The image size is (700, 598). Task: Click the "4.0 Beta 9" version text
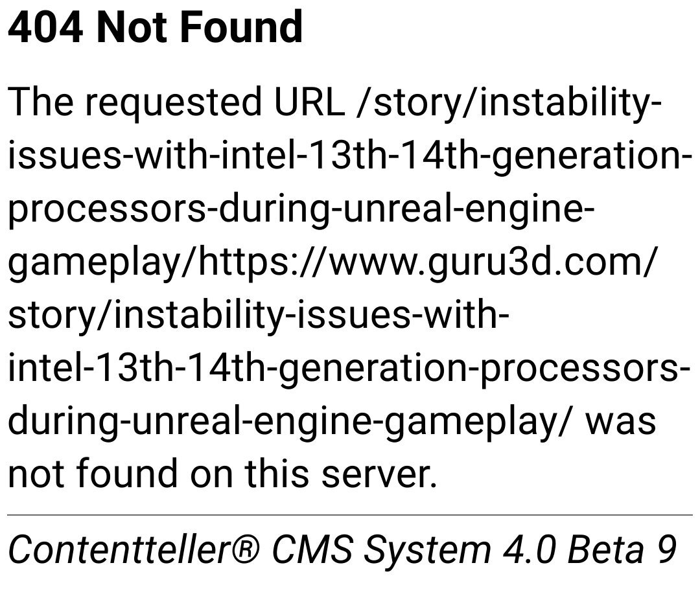(x=590, y=549)
